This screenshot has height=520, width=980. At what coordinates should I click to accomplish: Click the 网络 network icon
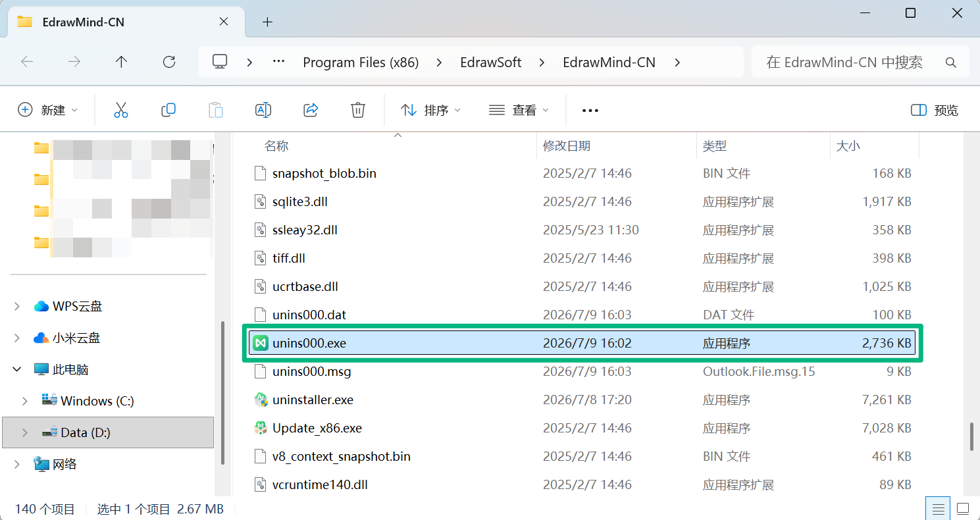click(x=41, y=464)
